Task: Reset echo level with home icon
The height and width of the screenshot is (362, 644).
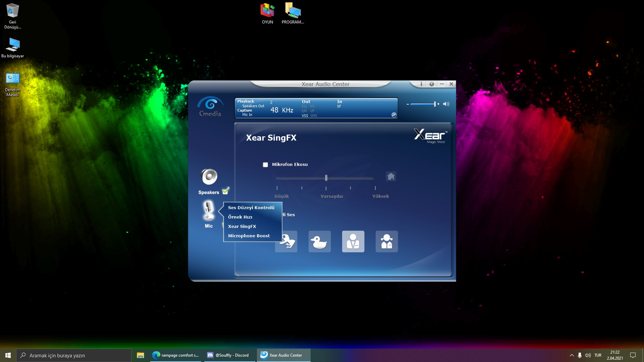Action: point(391,176)
